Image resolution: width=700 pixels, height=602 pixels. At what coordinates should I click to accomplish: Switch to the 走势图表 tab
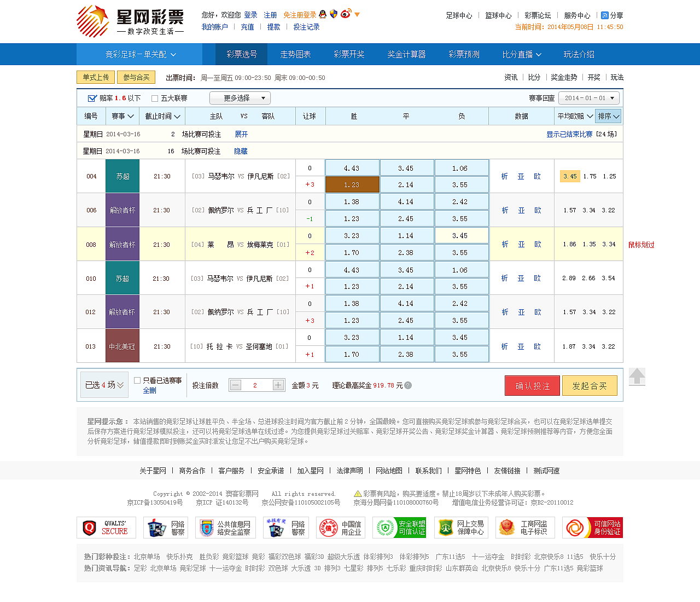(x=296, y=54)
